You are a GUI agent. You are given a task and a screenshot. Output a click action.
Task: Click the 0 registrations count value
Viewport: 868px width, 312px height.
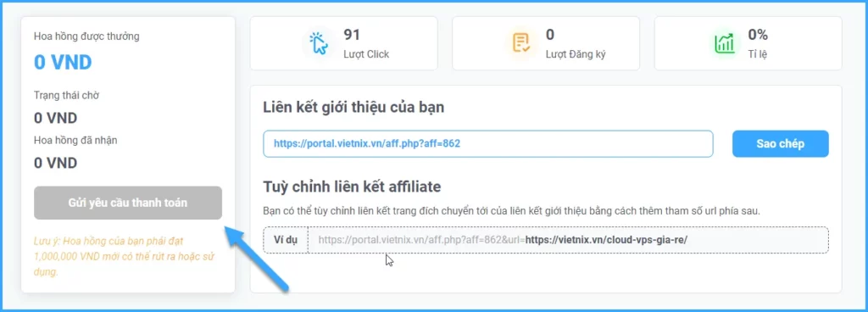549,35
